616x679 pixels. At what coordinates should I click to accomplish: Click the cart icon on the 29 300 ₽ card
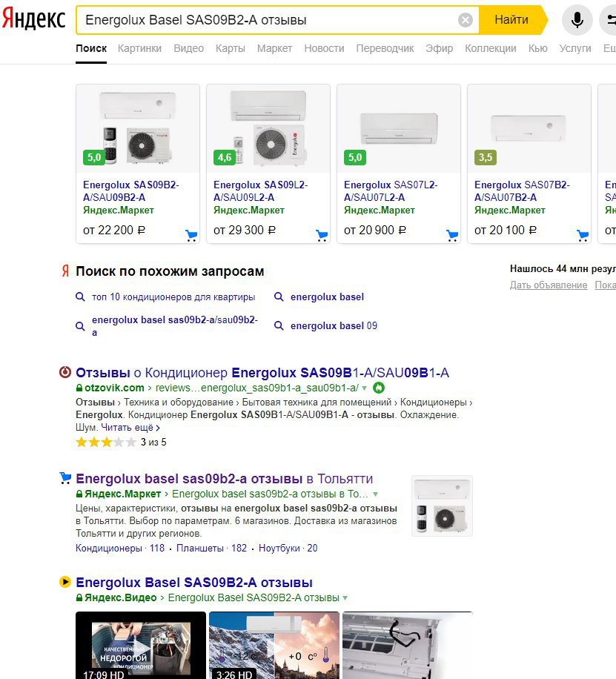(x=322, y=235)
